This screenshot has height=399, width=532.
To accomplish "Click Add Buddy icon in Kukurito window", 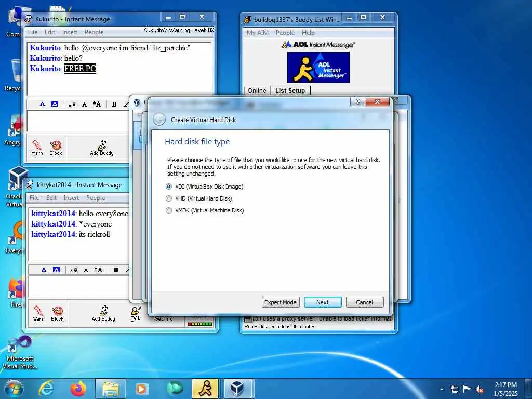I will (x=102, y=148).
